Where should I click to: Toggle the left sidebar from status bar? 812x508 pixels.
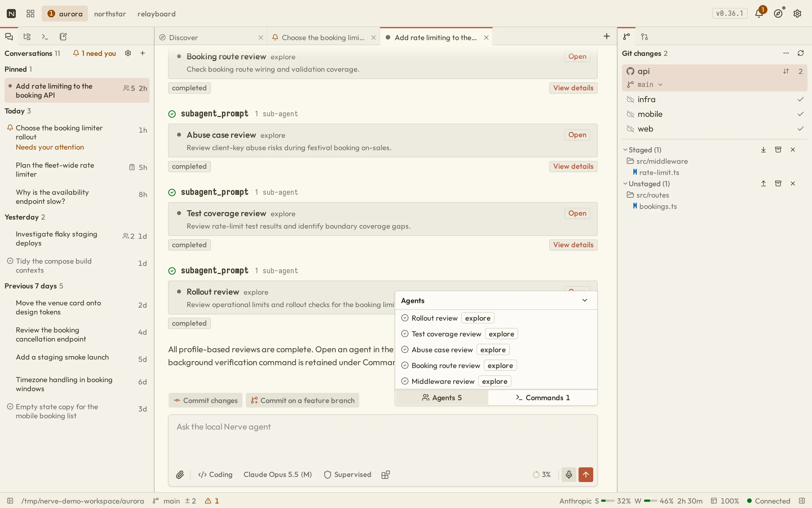click(x=10, y=501)
